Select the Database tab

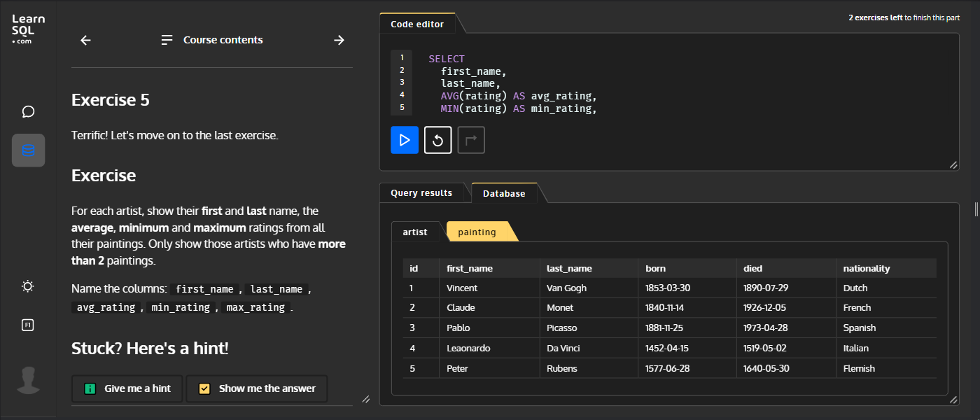point(504,193)
